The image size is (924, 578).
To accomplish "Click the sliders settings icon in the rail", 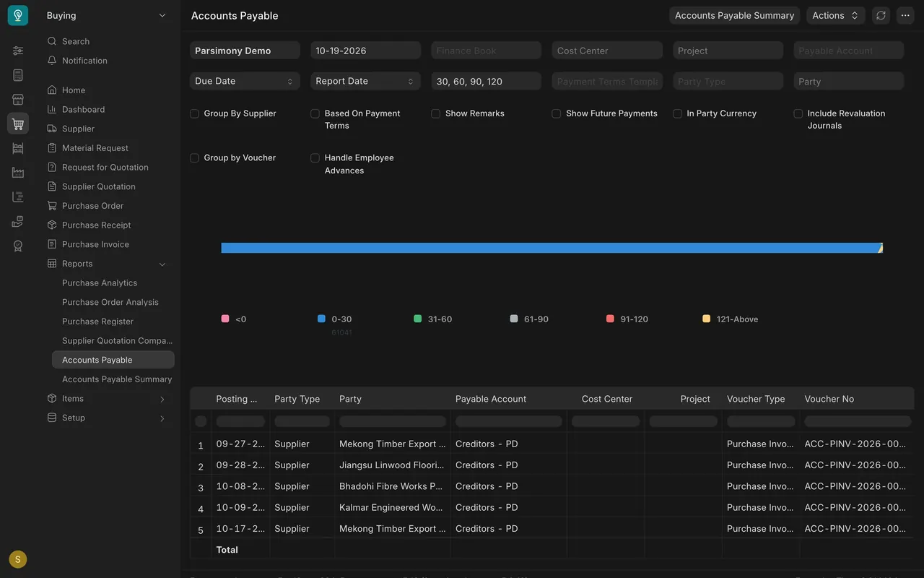I will point(18,51).
